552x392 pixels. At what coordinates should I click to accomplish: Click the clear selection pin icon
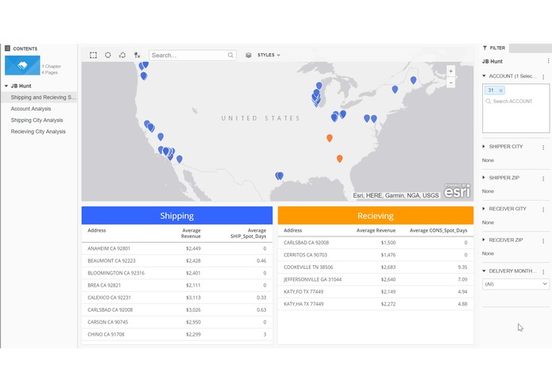(137, 56)
